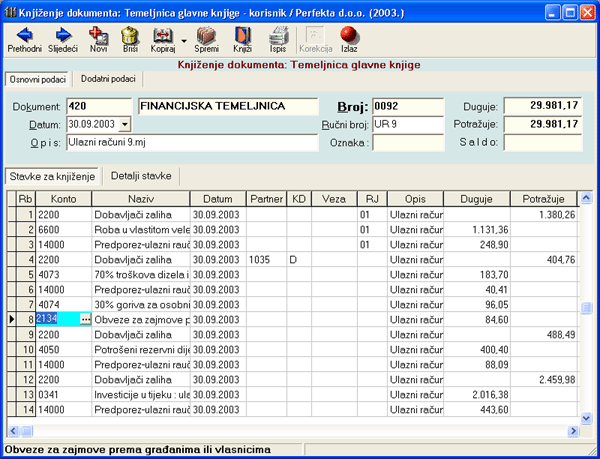Click konto 4050 in row 10
600x459 pixels.
click(64, 350)
